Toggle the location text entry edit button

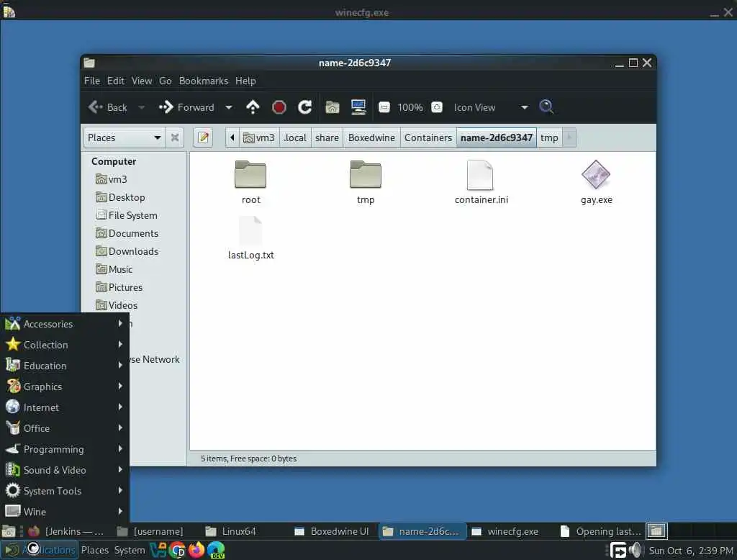204,137
